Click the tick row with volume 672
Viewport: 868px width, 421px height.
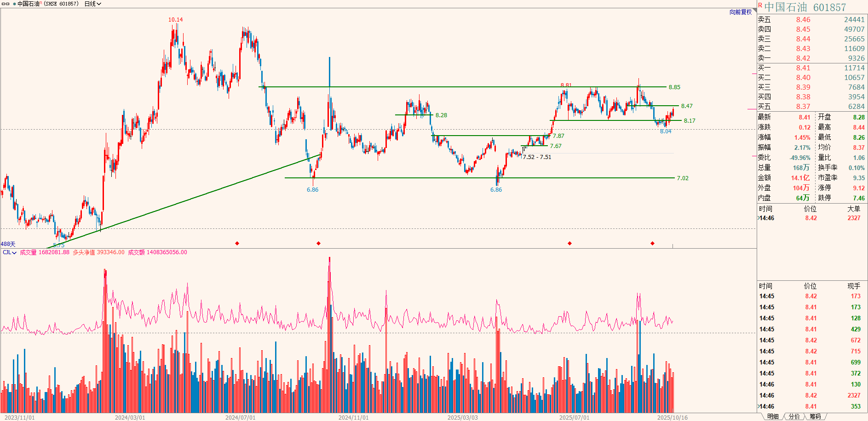[811, 340]
